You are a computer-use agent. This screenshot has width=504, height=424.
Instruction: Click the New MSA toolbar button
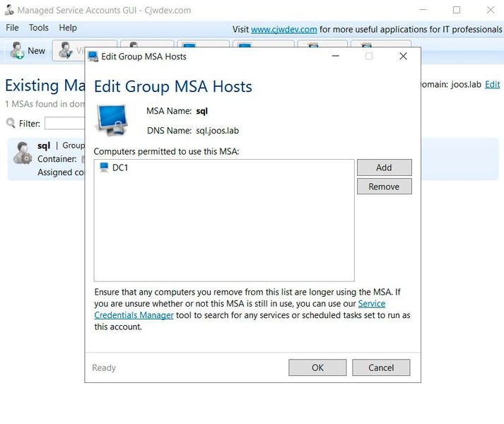(x=27, y=50)
